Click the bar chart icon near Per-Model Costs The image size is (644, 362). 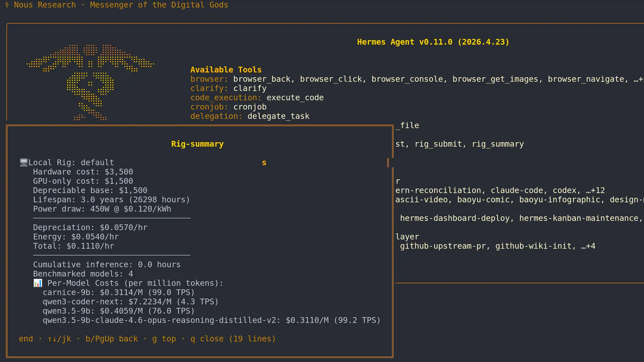point(37,283)
